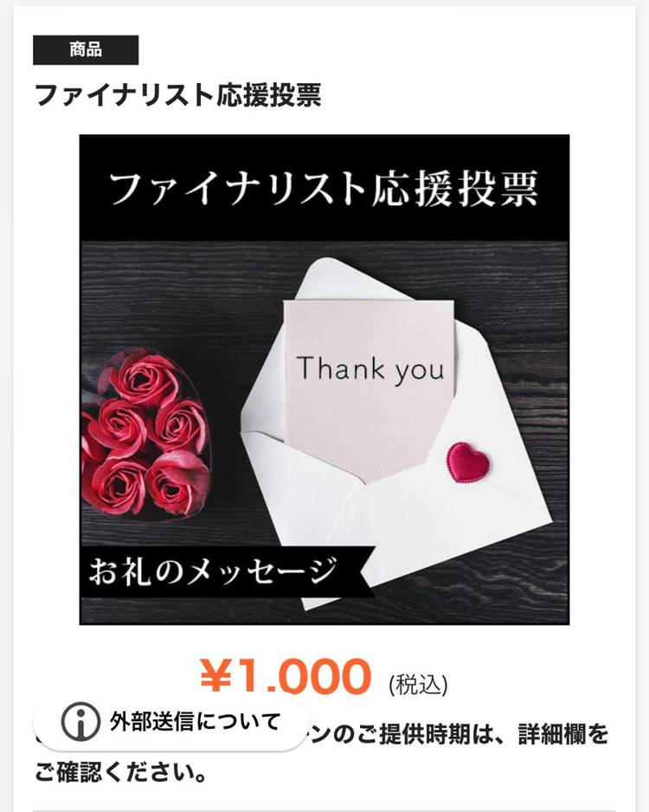Image resolution: width=649 pixels, height=812 pixels.
Task: Click the white banner title ファイナリスト応援投票
Action: (324, 188)
